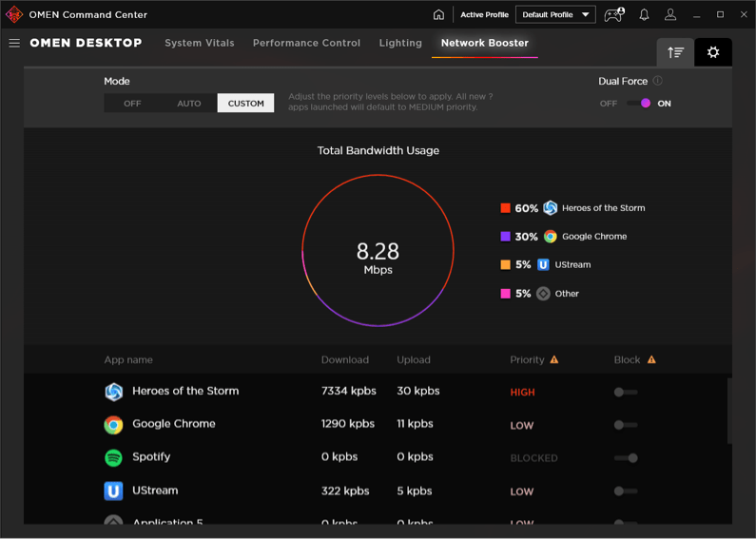Screen dimensions: 756x539
Task: Turn off the Dual Force toggle
Action: (640, 103)
